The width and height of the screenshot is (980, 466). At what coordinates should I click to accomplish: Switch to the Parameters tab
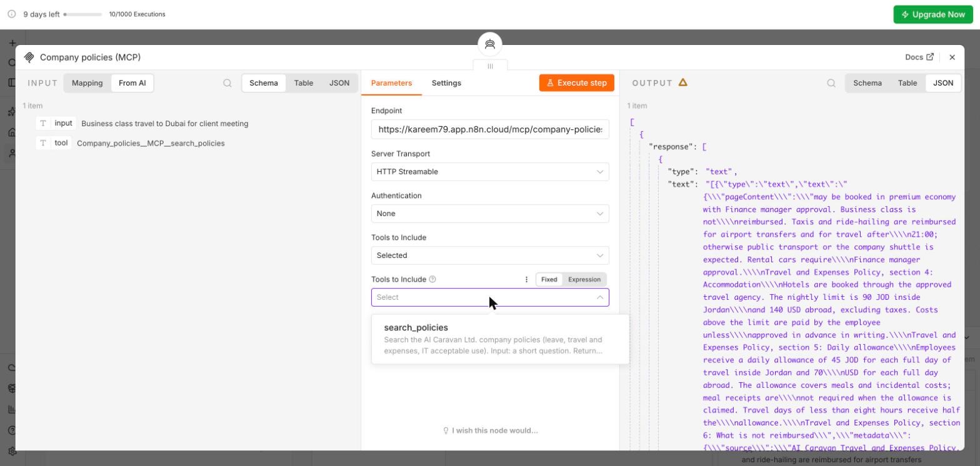tap(391, 83)
